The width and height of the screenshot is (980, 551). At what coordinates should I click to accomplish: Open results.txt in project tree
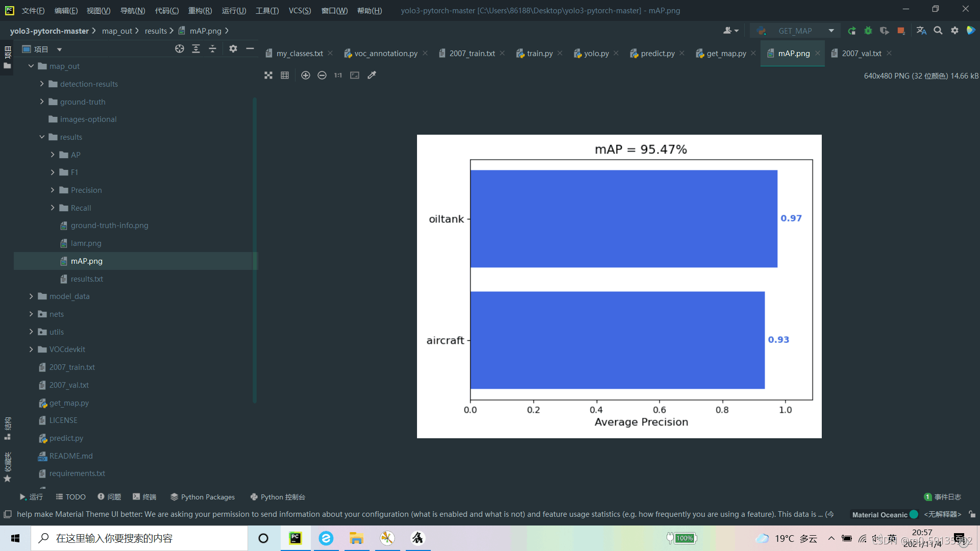click(x=87, y=279)
